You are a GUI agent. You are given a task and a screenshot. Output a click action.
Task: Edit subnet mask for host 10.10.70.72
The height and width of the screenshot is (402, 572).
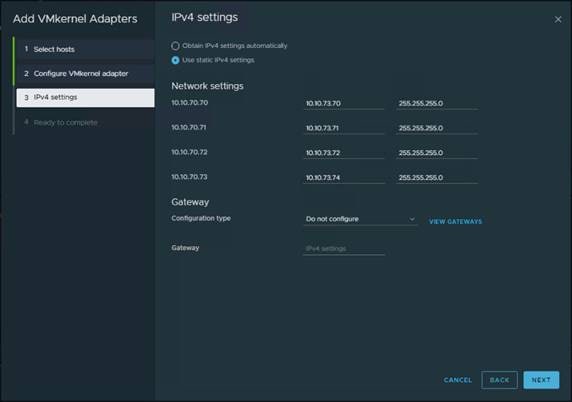click(x=437, y=153)
